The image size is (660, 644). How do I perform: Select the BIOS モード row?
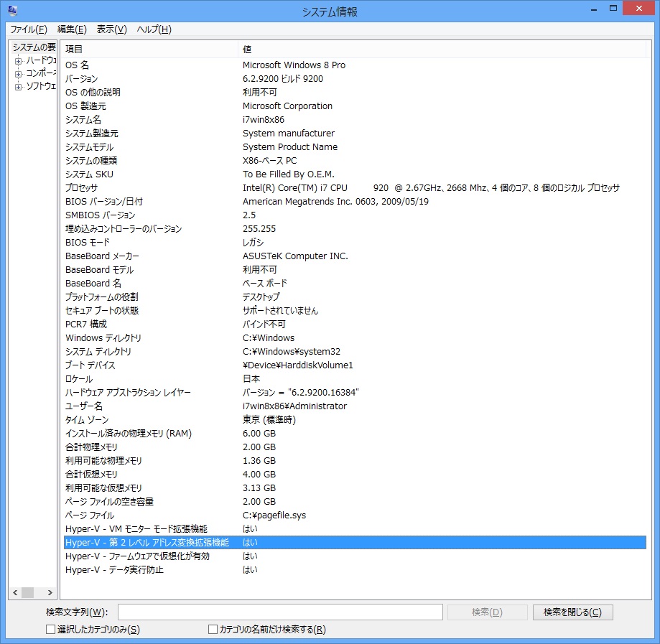tap(355, 243)
